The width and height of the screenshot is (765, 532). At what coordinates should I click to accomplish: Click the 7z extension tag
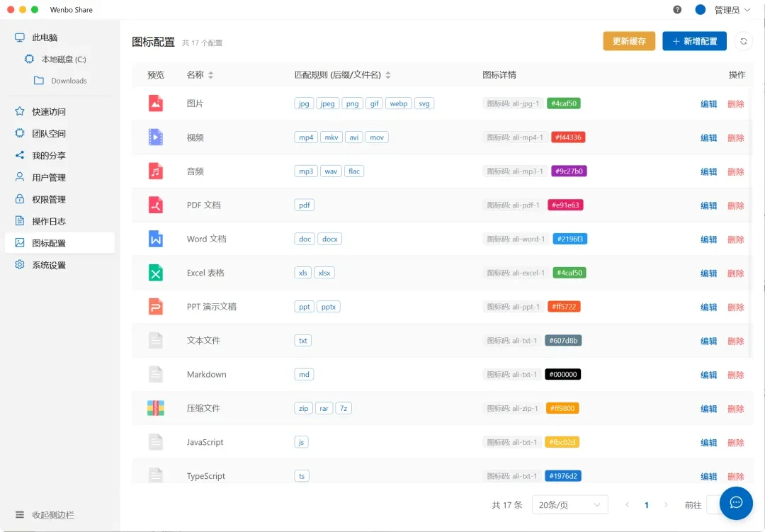(344, 409)
